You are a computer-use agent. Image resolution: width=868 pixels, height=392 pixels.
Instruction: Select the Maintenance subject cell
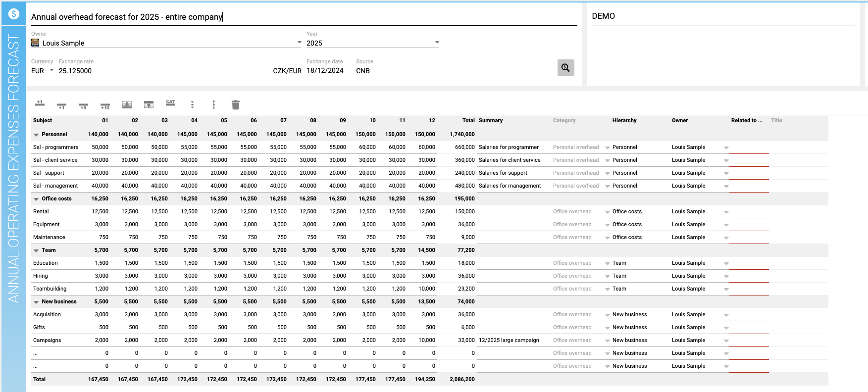tap(49, 237)
